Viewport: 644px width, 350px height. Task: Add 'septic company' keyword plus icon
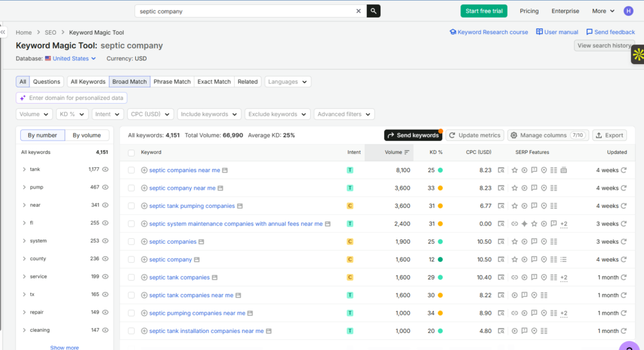(x=144, y=260)
